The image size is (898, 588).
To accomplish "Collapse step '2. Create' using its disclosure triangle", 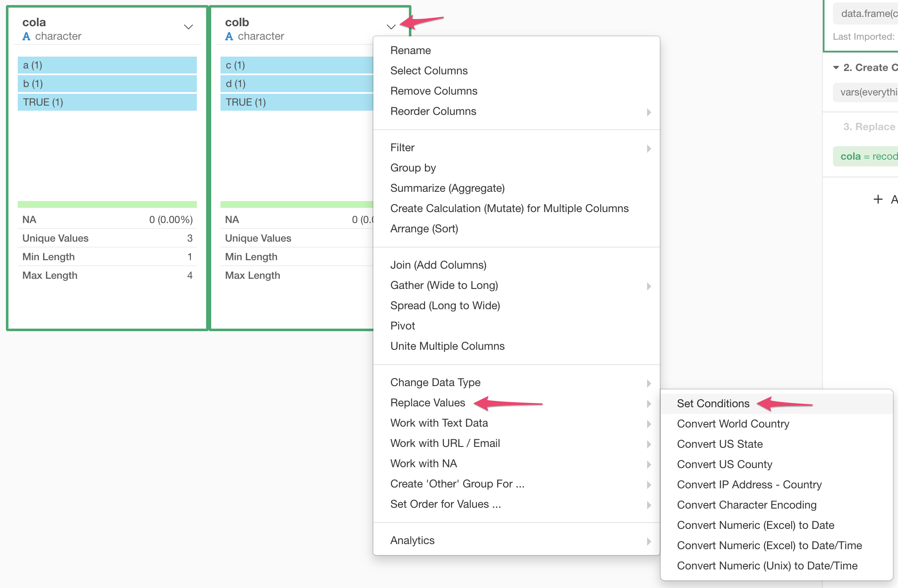I will coord(835,68).
